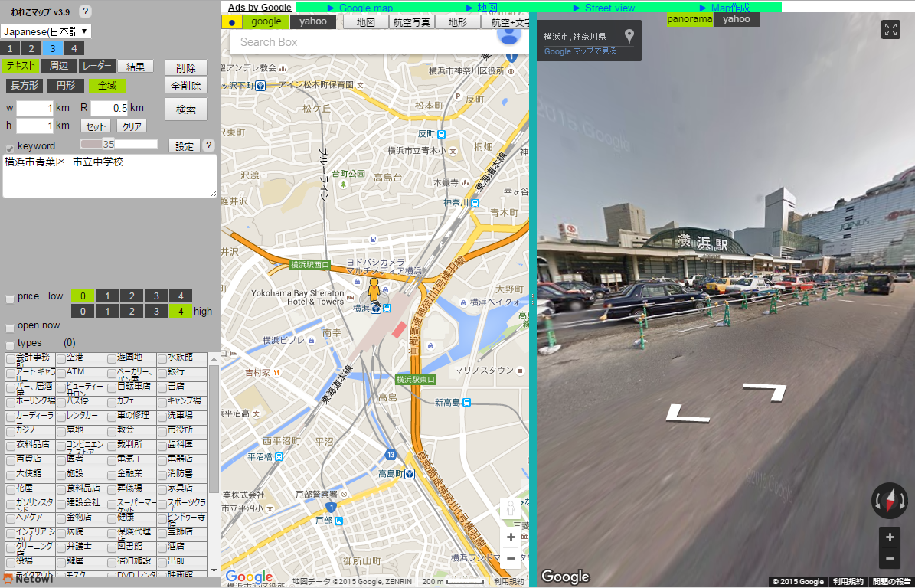Select the 円形 area shape
This screenshot has height=588, width=915.
coord(65,86)
